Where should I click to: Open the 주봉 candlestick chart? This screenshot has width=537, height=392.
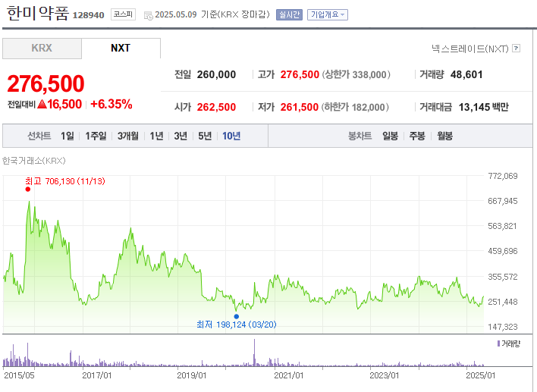[417, 136]
